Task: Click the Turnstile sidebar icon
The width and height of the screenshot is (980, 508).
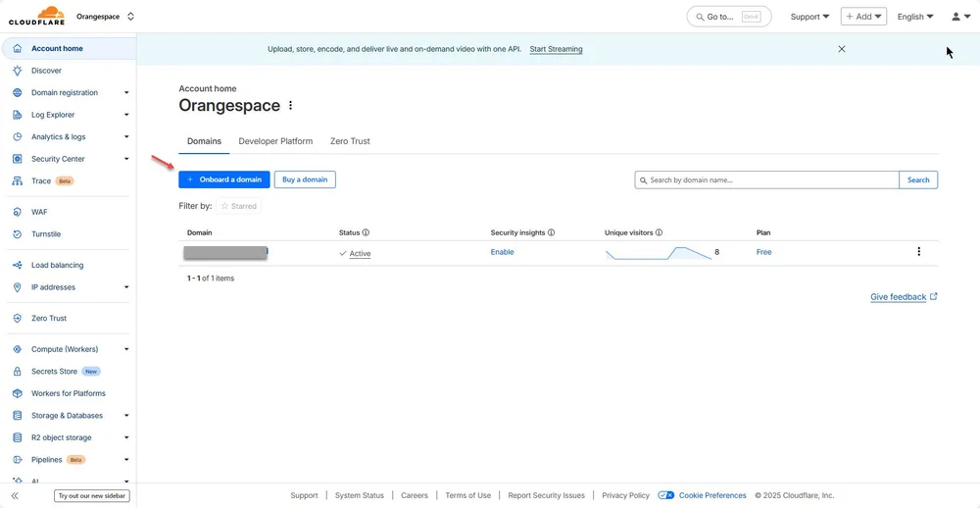Action: pyautogui.click(x=18, y=234)
